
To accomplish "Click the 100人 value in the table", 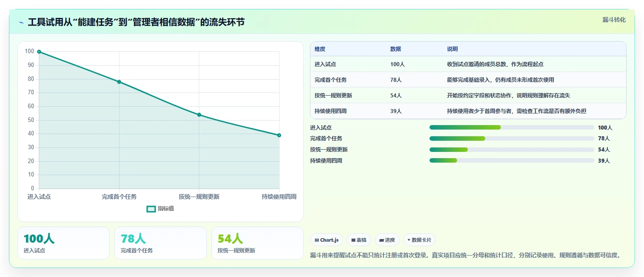I will click(x=397, y=64).
